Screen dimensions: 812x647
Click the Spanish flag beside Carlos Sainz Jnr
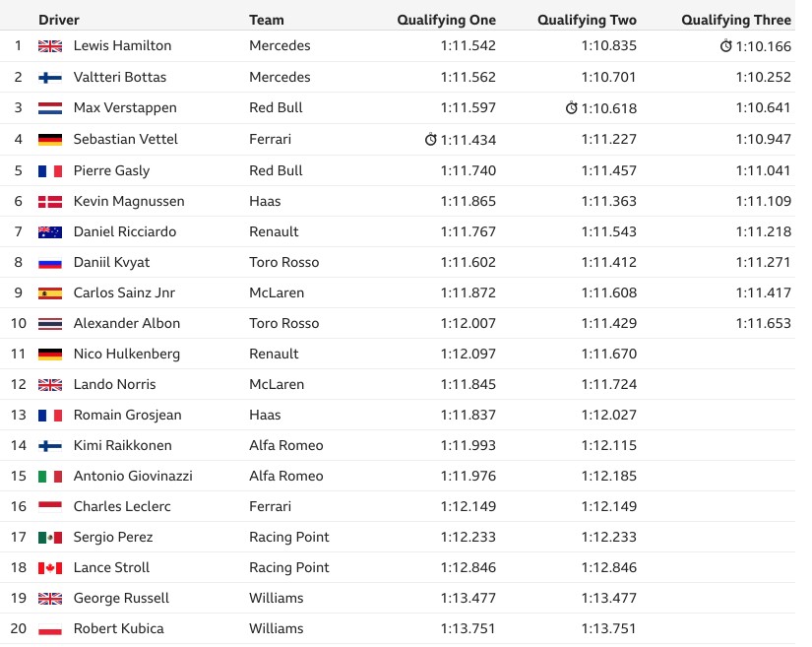(x=50, y=293)
